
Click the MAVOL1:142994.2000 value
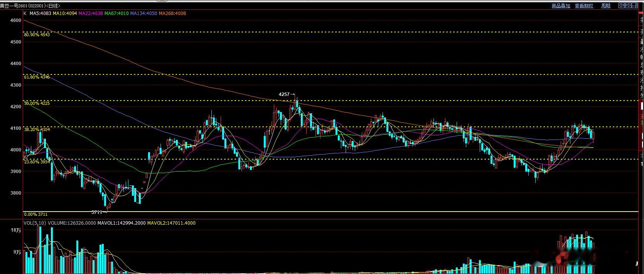121,223
